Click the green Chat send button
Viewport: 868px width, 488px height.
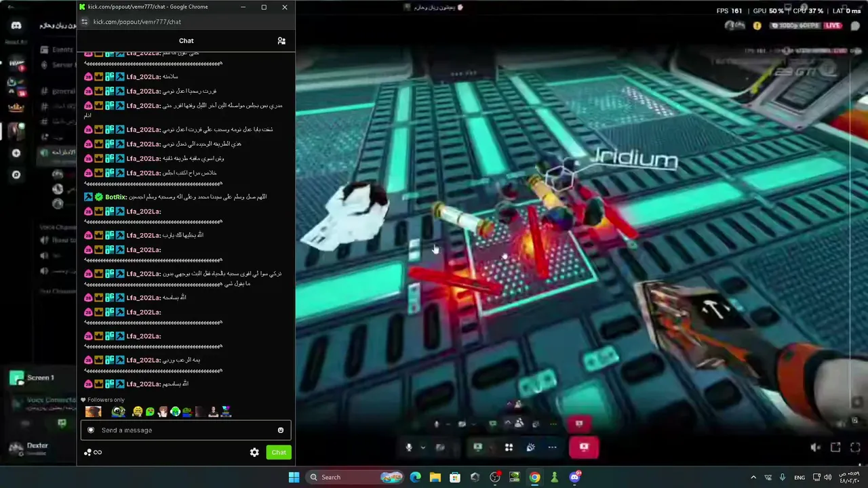pyautogui.click(x=279, y=453)
